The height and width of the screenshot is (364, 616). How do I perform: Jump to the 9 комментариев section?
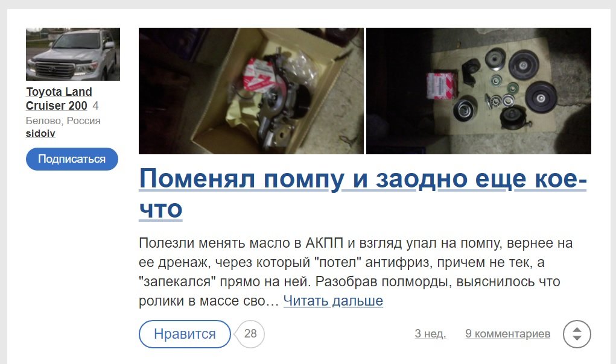(507, 334)
